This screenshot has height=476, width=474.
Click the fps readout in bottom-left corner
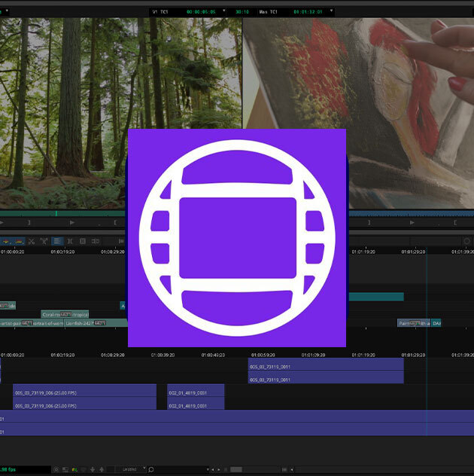8,470
